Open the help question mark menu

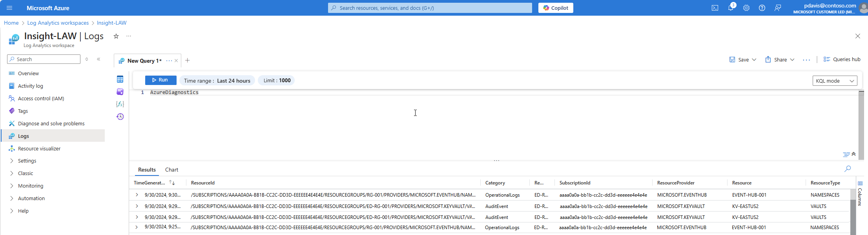762,8
